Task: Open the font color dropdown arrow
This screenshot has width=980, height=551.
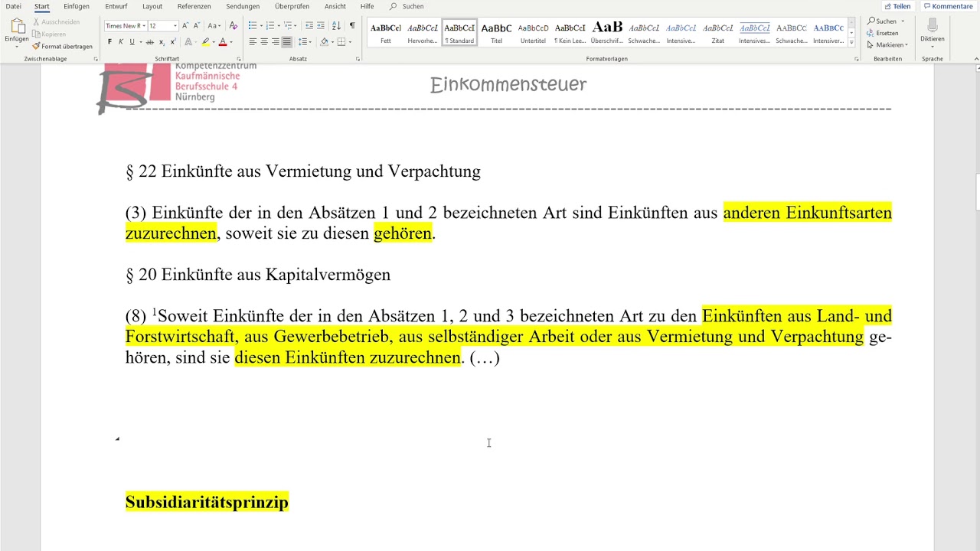Action: point(230,42)
